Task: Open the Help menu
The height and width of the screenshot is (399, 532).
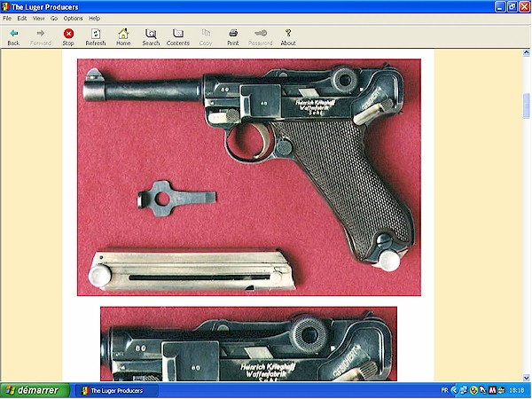Action: coord(94,19)
